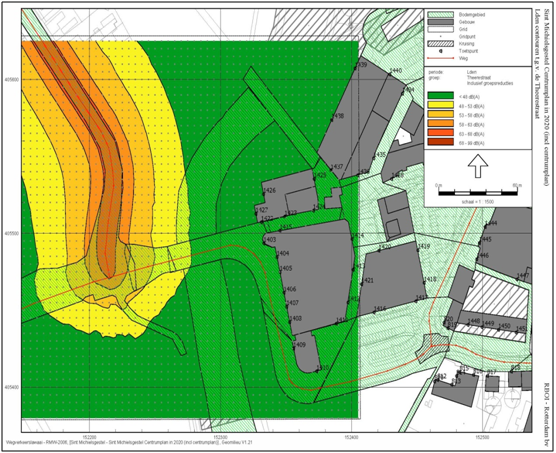The height and width of the screenshot is (453, 556).
Task: Click test point 1426 on the map
Action: point(269,191)
